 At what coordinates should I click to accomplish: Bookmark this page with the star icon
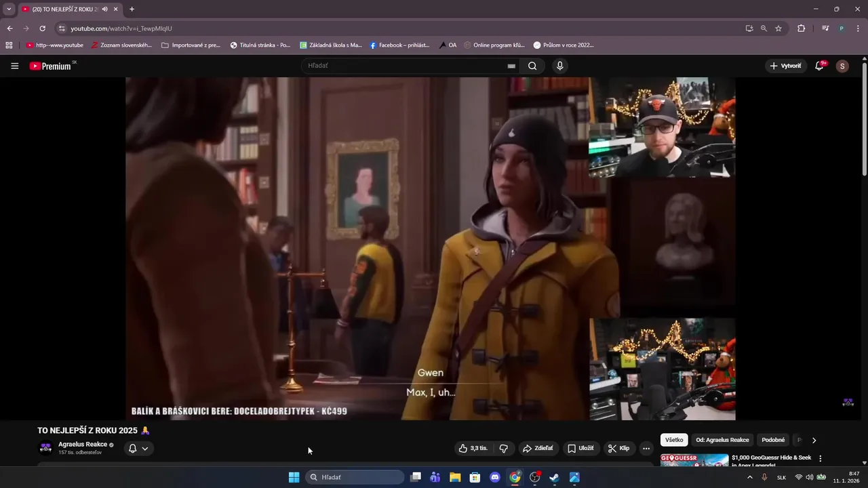[778, 28]
